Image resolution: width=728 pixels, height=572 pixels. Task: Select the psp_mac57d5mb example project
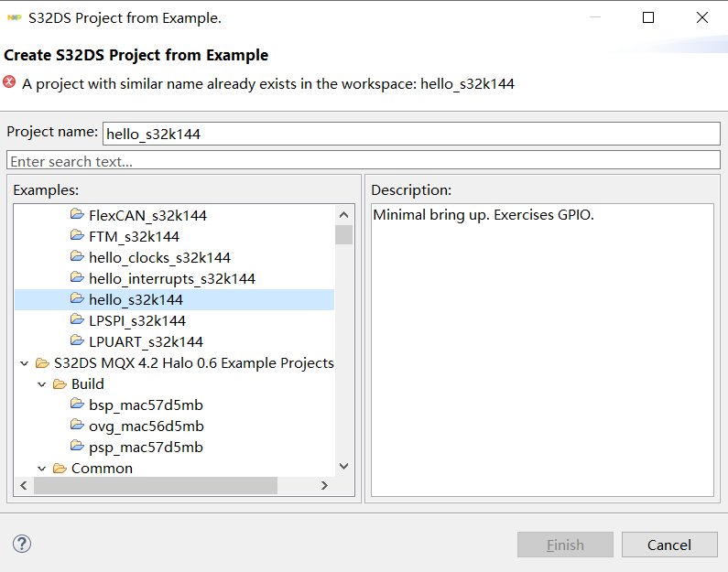[x=146, y=448]
